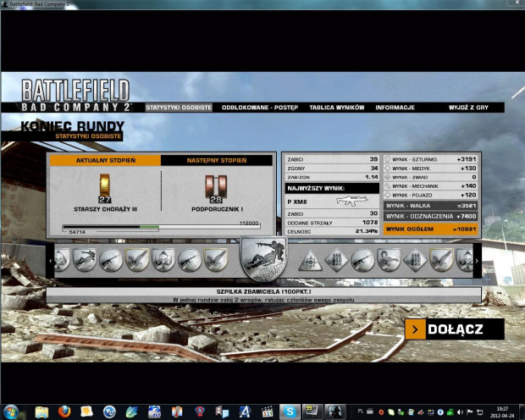Click the orange Wynik Ogółem total row
Screen dimensions: 525x420
430,229
